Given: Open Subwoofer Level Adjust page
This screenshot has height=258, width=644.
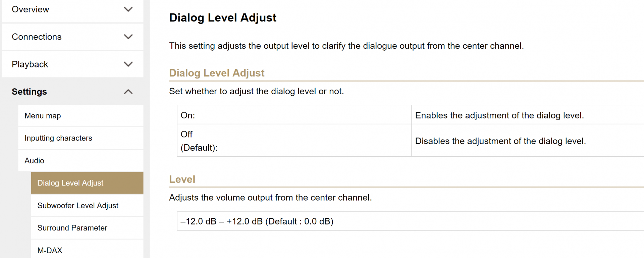Looking at the screenshot, I should [x=78, y=206].
